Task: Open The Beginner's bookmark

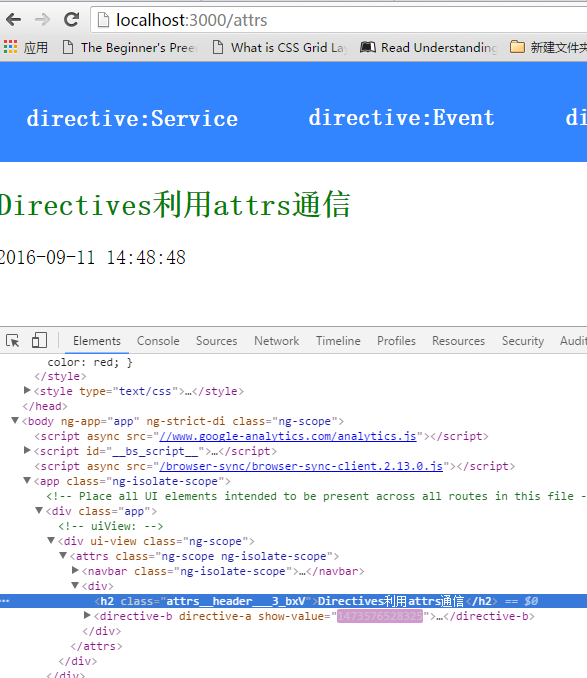Action: [x=130, y=47]
